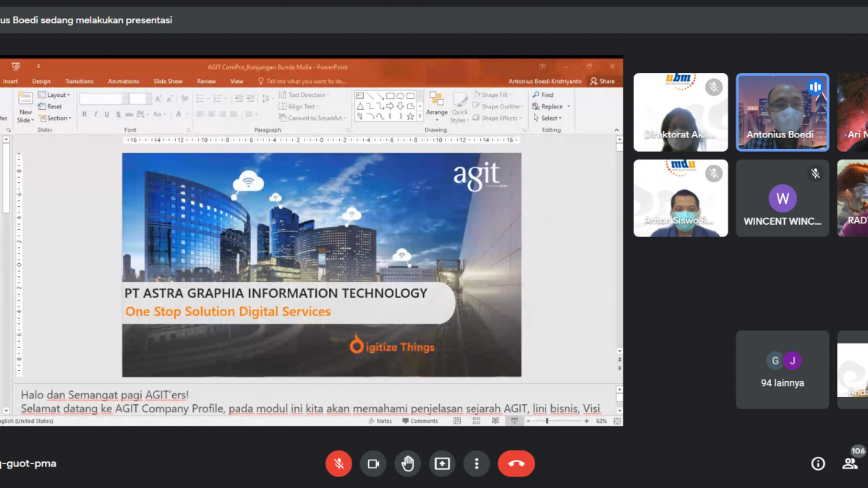Toggle Italic formatting

point(95,114)
